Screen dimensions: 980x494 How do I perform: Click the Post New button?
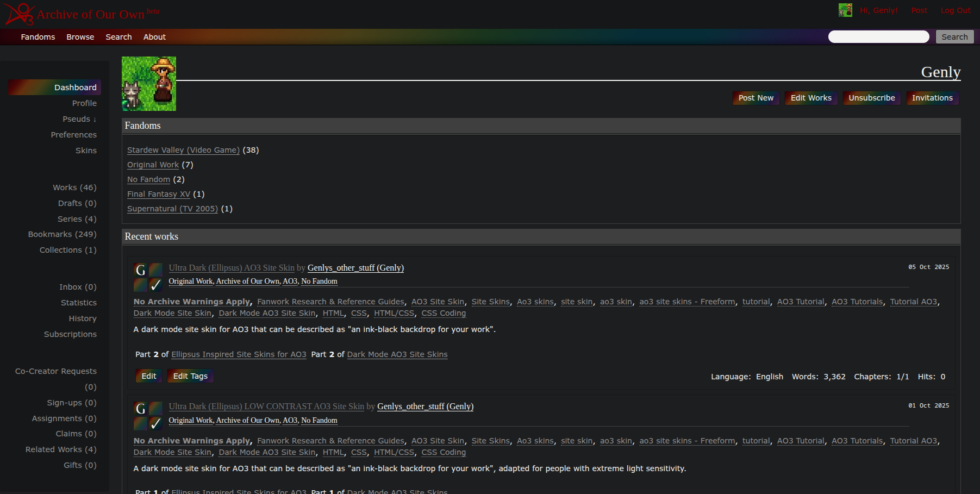pos(756,98)
